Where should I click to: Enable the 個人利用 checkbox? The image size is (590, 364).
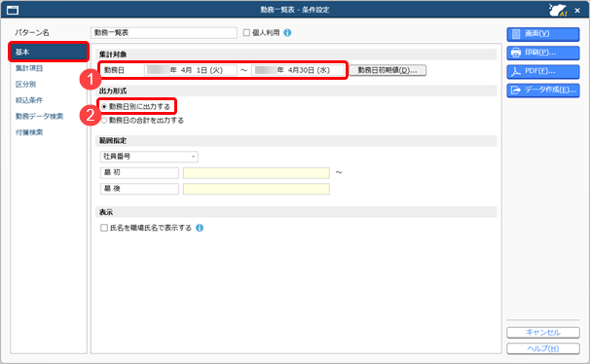pos(246,33)
